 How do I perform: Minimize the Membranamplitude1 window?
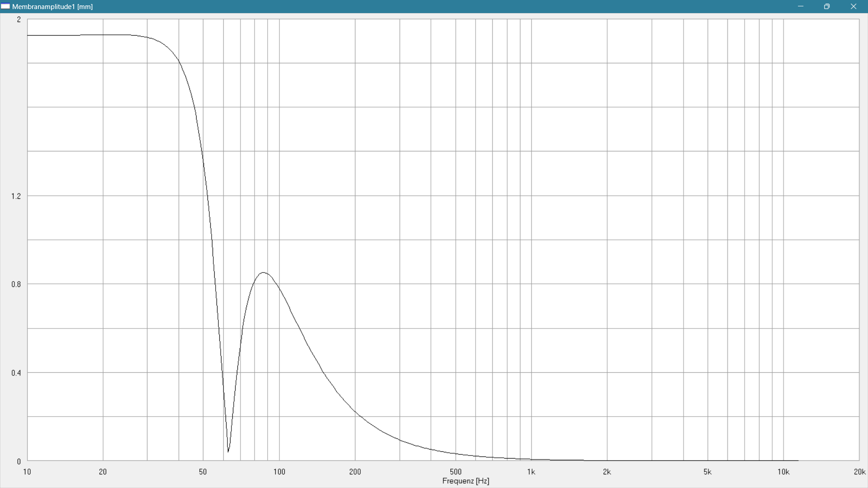coord(801,6)
